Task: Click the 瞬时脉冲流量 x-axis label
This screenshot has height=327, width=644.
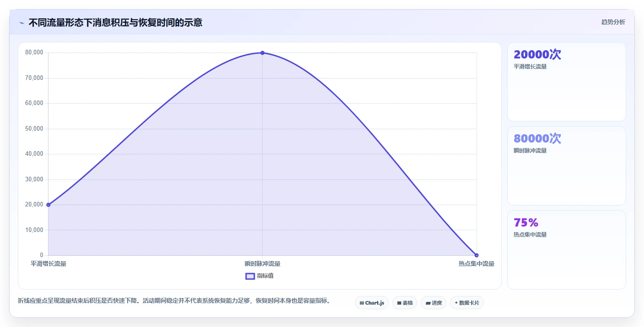Action: coord(263,264)
